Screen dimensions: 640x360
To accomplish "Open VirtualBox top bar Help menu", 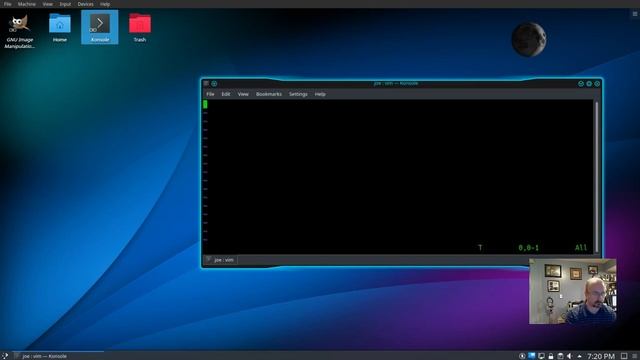I will coord(105,4).
